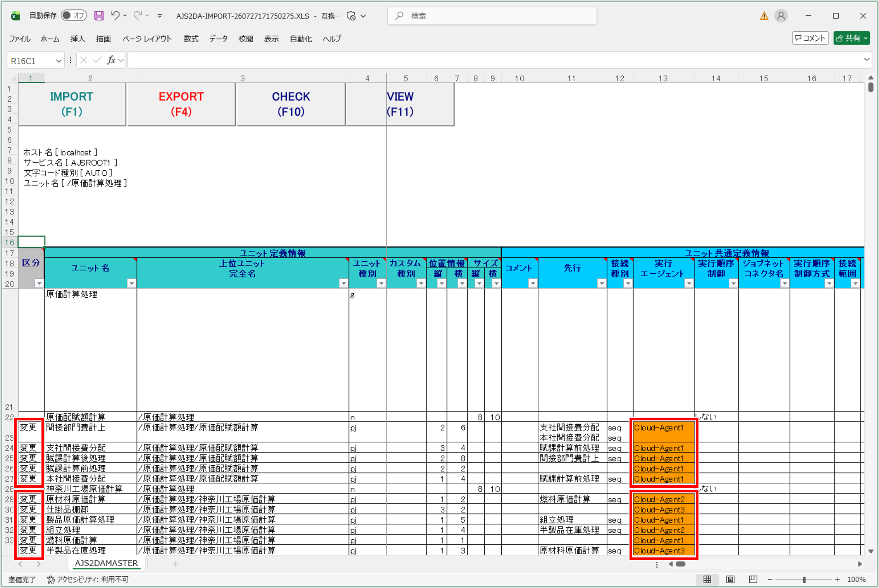Viewport: 879px width, 588px height.
Task: Click the zoom out minus icon
Action: [770, 579]
